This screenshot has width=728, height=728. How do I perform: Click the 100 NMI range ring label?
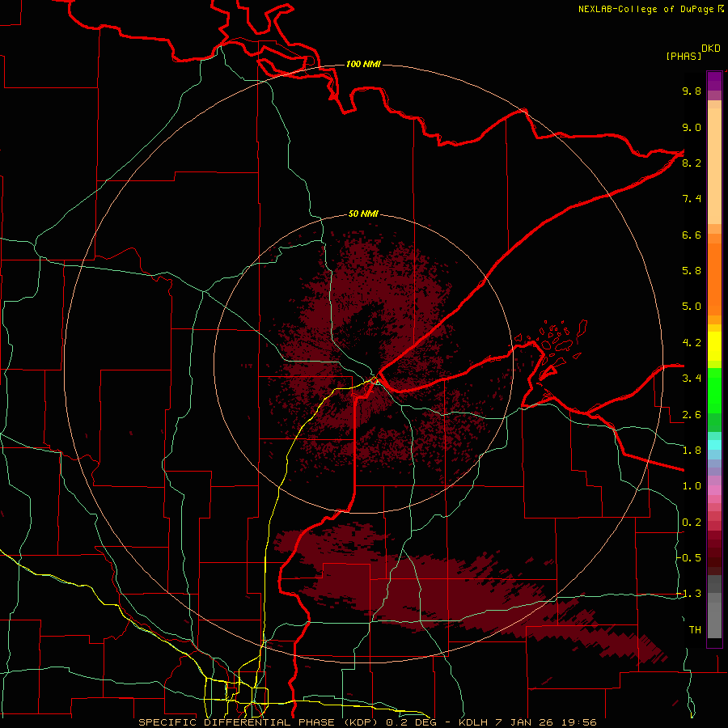[363, 64]
